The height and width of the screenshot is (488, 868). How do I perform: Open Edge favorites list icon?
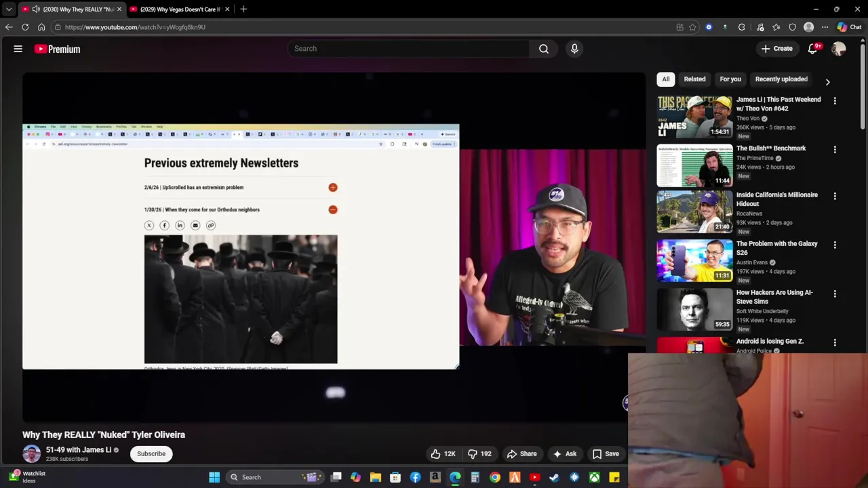[776, 27]
